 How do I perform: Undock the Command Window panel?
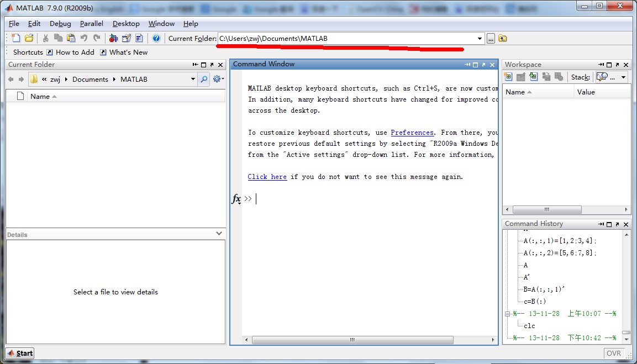[x=484, y=65]
